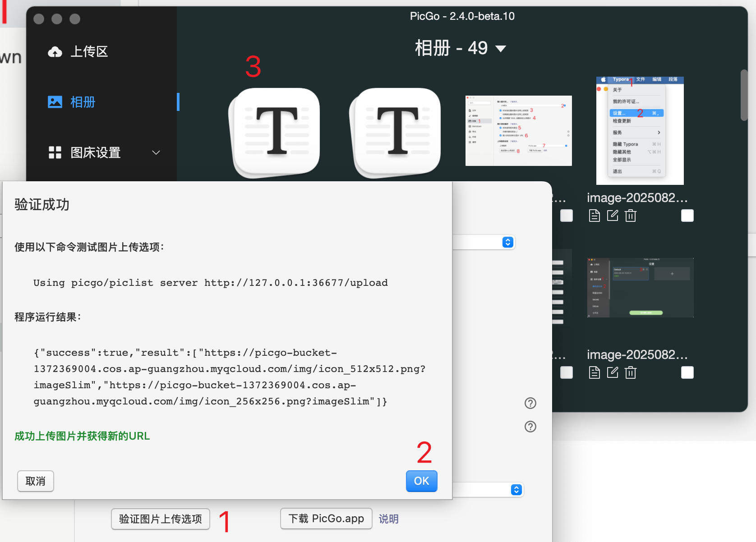Screen dimensions: 756x542
Task: Click the lower question mark help icon
Action: 530,427
